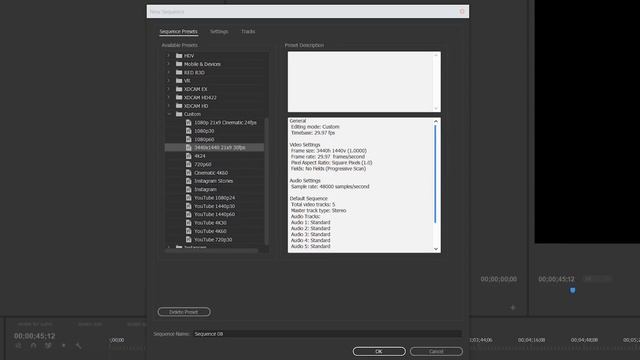Click the 'Master track type: Stereo' line
The image size is (640, 360).
pyautogui.click(x=318, y=211)
